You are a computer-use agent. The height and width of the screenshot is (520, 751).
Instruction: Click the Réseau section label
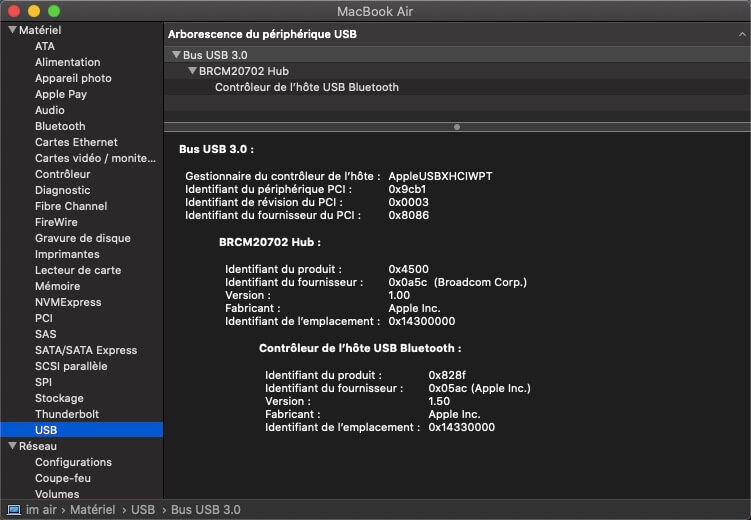click(x=38, y=446)
